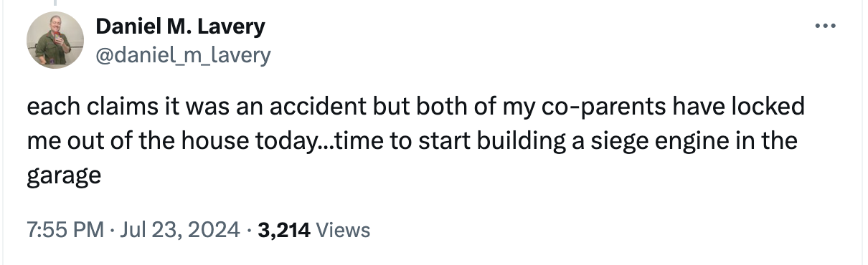This screenshot has height=265, width=868.
Task: Open the three-dot more options menu
Action: (x=826, y=26)
